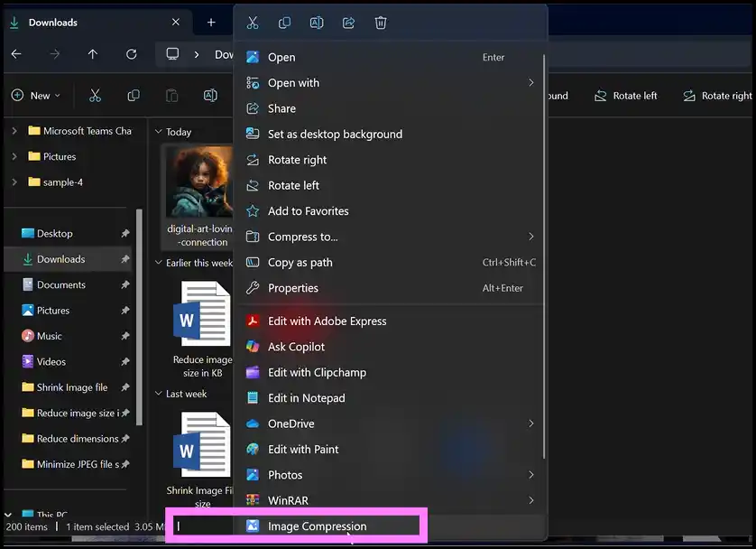
Task: Choose Edit with Paint
Action: 391,449
